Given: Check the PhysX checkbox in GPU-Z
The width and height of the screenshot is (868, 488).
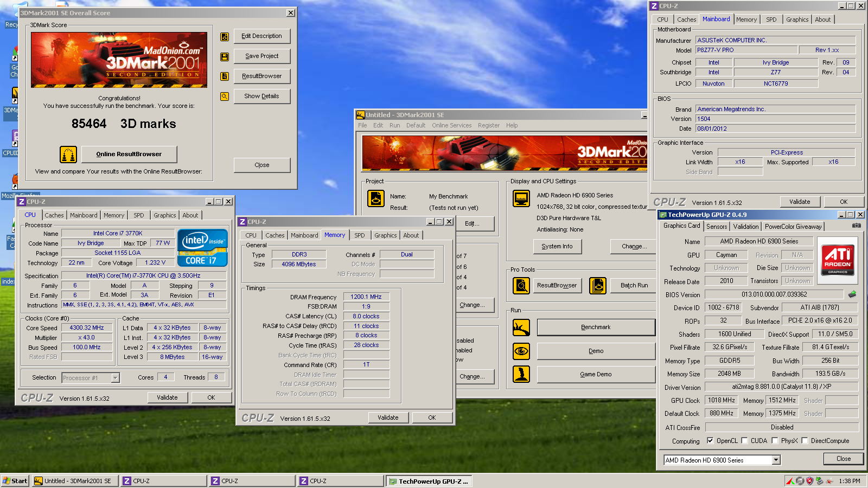Looking at the screenshot, I should click(x=775, y=441).
